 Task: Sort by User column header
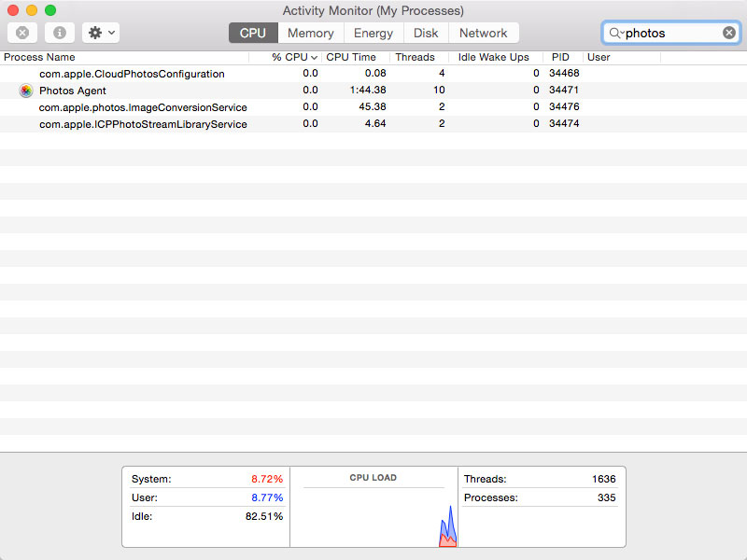coord(622,57)
